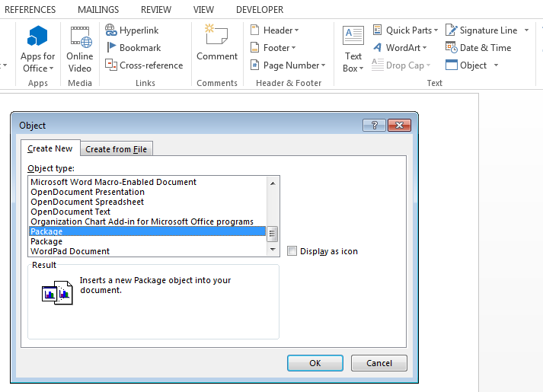
Task: Switch to the DEVELOPER ribbon tab
Action: coord(260,10)
